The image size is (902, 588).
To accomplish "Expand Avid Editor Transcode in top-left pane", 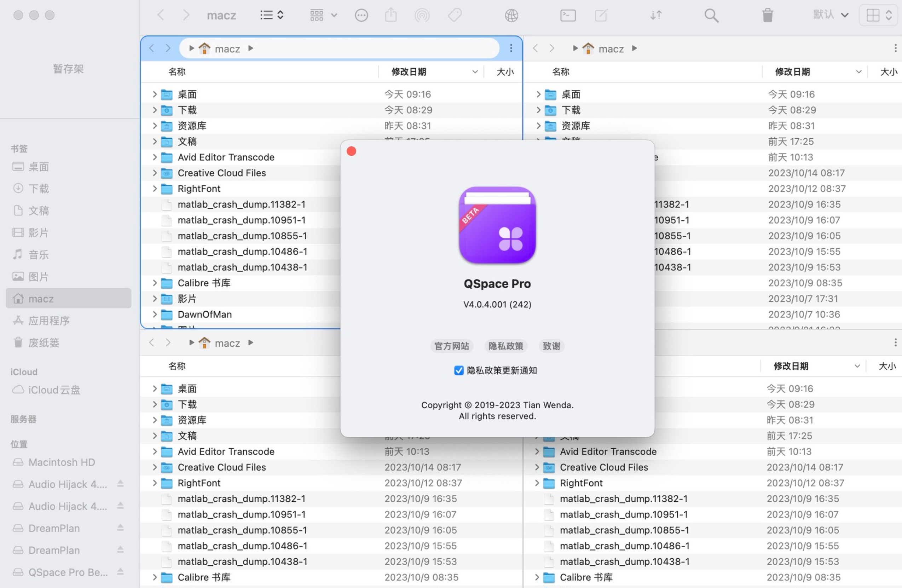I will tap(155, 157).
